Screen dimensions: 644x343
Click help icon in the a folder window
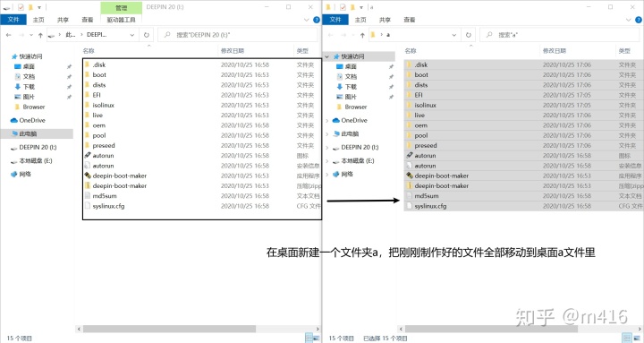(x=639, y=20)
